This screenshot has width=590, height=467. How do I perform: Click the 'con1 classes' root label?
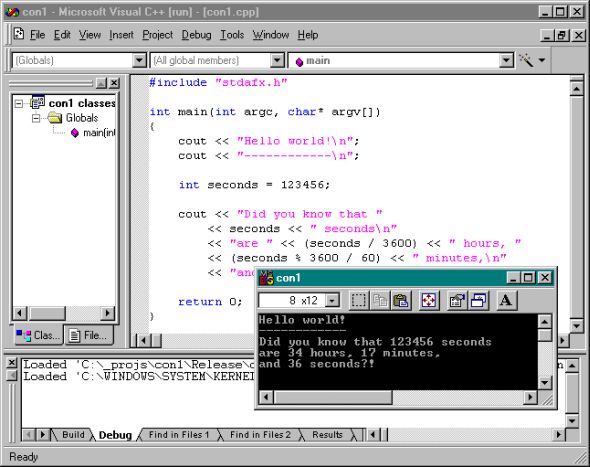point(82,103)
